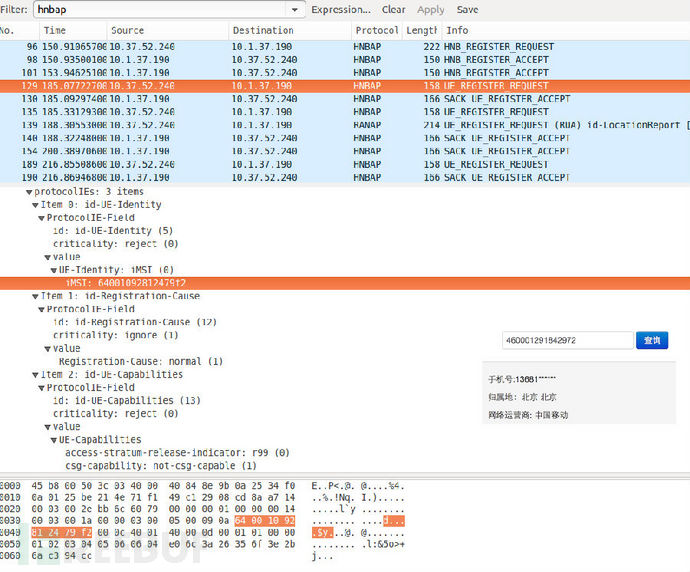Sort packets by Protocol column header
The height and width of the screenshot is (572, 690).
click(375, 31)
